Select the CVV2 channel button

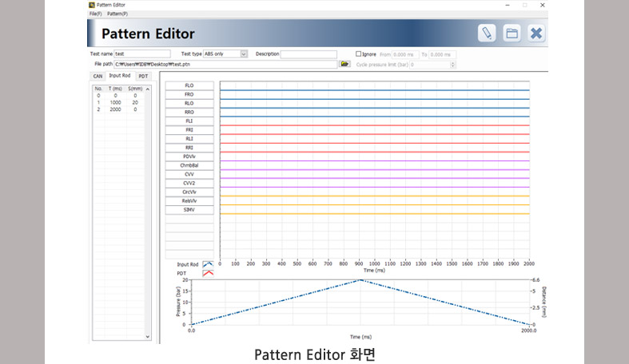[x=189, y=183]
